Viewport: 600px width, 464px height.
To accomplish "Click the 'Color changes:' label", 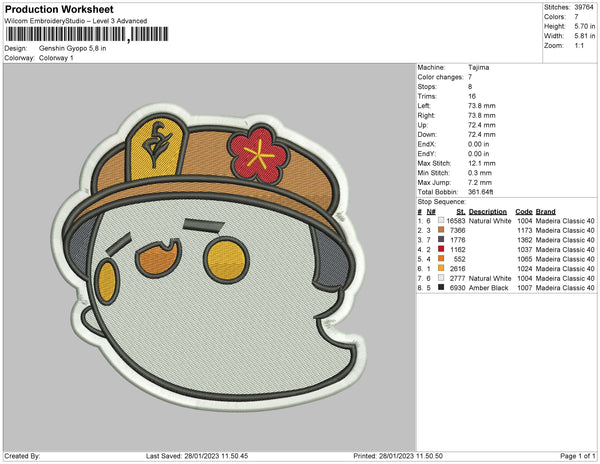I will pos(440,77).
